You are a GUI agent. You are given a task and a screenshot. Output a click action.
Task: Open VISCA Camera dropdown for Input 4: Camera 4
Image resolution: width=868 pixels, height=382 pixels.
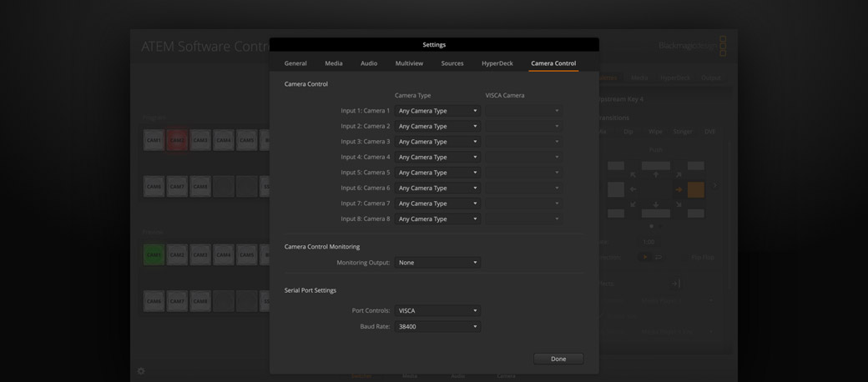pos(523,157)
